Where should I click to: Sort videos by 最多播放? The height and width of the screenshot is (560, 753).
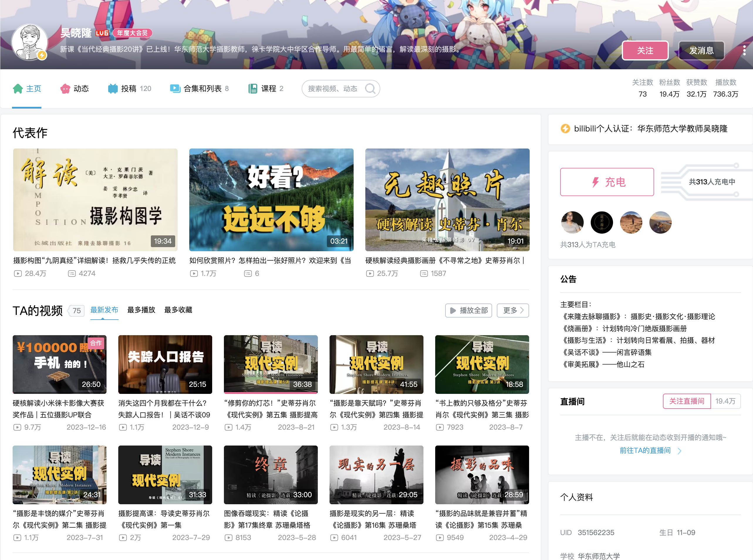(141, 310)
